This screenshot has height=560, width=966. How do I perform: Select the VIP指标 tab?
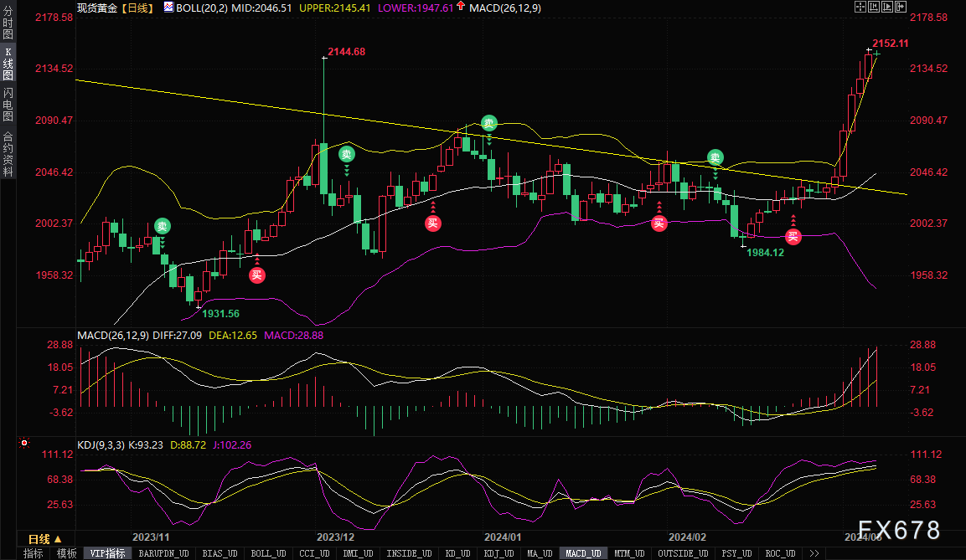[107, 553]
